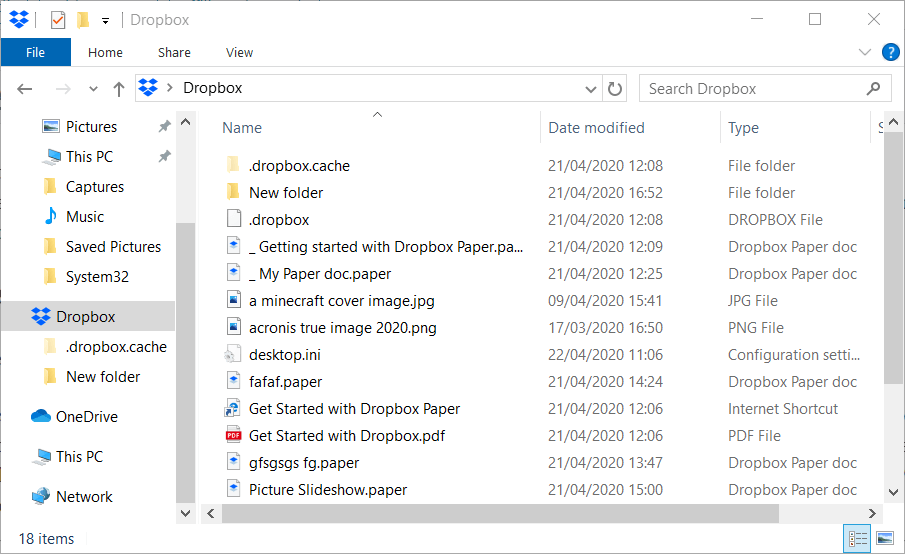Image resolution: width=905 pixels, height=554 pixels.
Task: Click the Dropbox breadcrumb in address bar
Action: (212, 88)
